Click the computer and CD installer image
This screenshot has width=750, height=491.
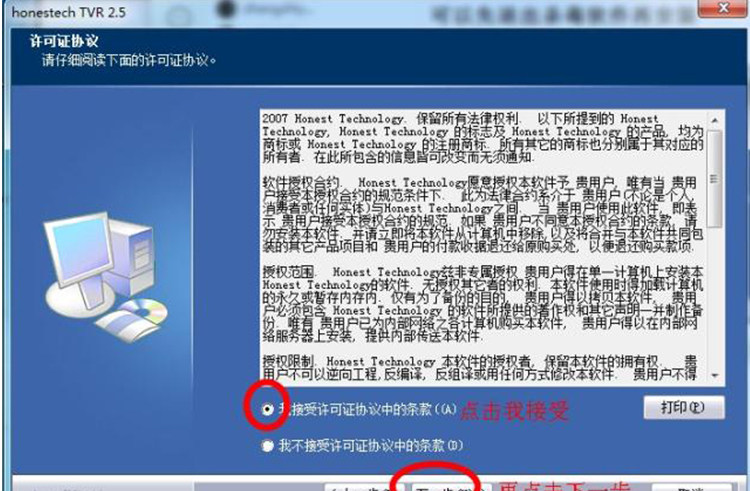point(105,277)
